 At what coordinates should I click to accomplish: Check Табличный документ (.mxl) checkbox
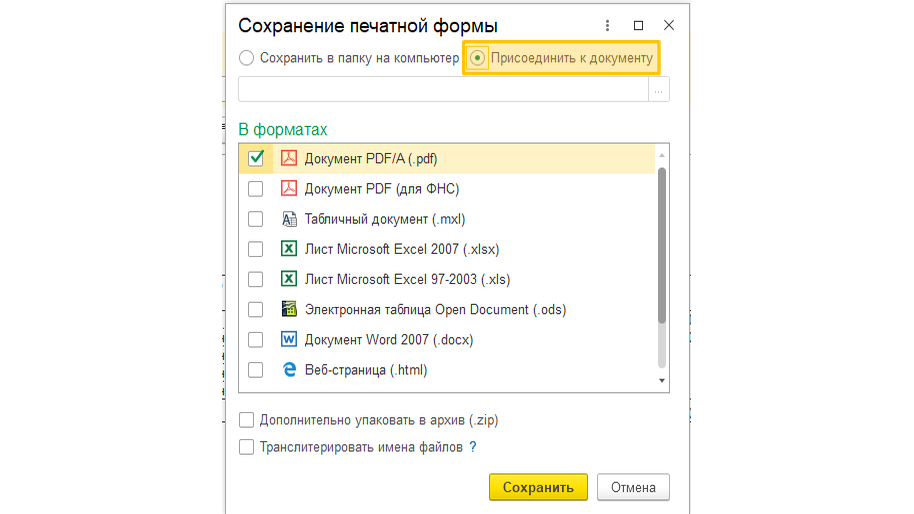pyautogui.click(x=255, y=219)
